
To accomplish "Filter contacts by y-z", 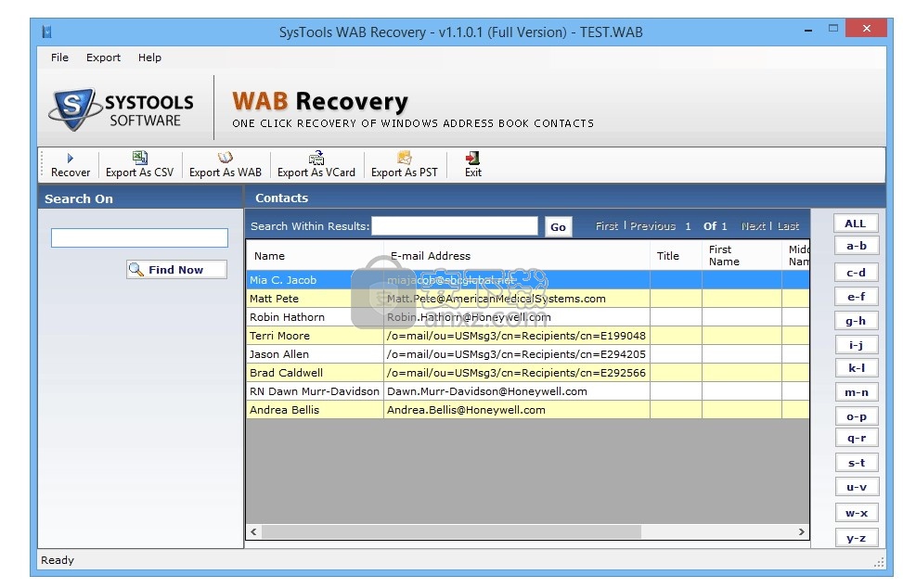I will (x=857, y=538).
